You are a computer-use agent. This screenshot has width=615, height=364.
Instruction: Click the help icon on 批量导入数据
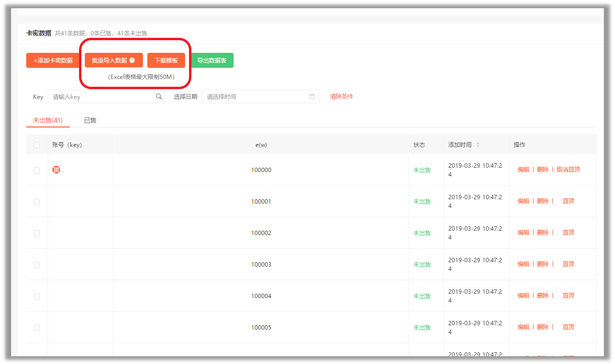[x=132, y=61]
